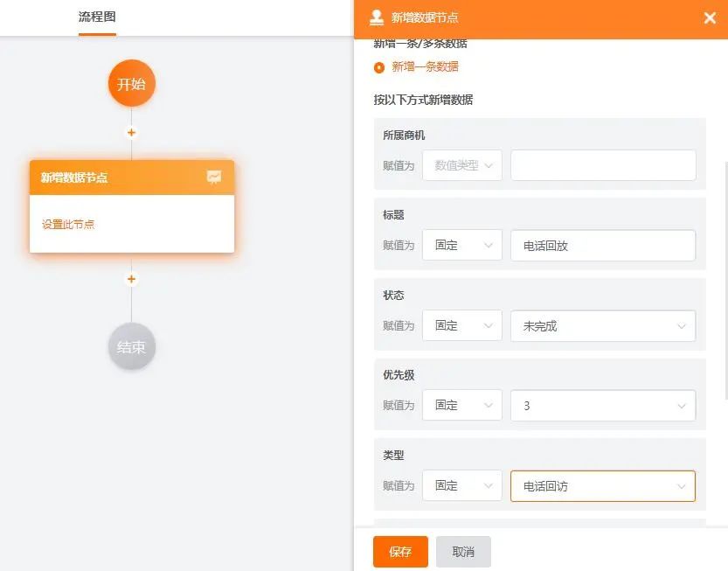
Task: Click the 取消 button
Action: click(x=463, y=552)
